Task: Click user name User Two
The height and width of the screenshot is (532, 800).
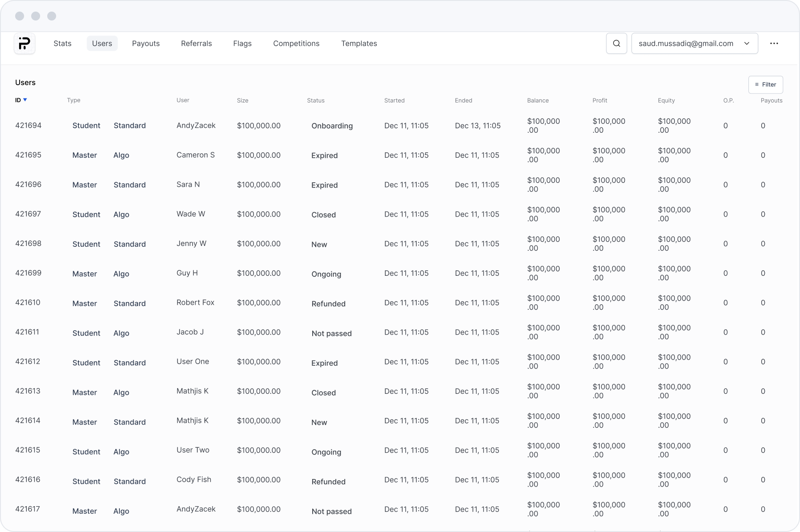Action: click(193, 450)
